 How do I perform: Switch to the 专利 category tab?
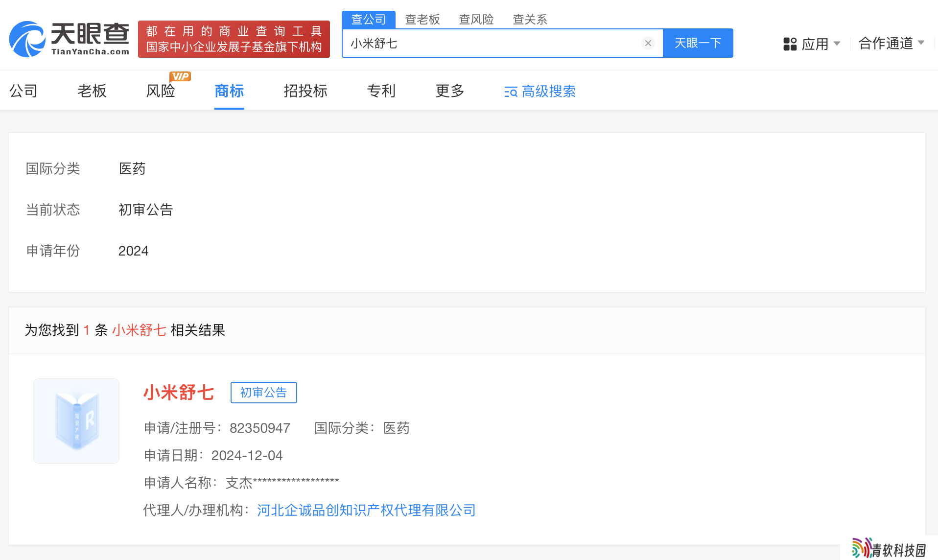point(381,91)
